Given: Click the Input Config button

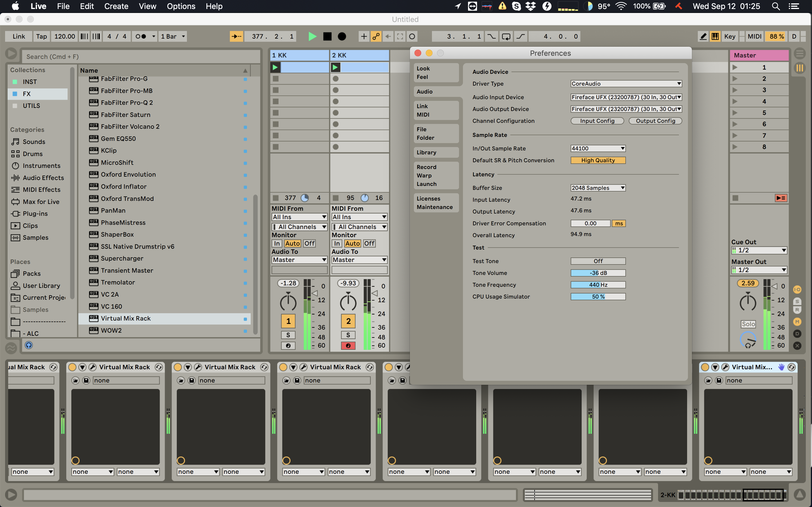Looking at the screenshot, I should pos(597,121).
